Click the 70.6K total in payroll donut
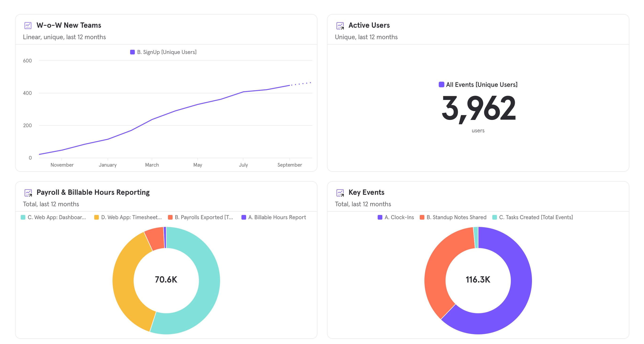Image resolution: width=644 pixels, height=344 pixels. tap(166, 279)
